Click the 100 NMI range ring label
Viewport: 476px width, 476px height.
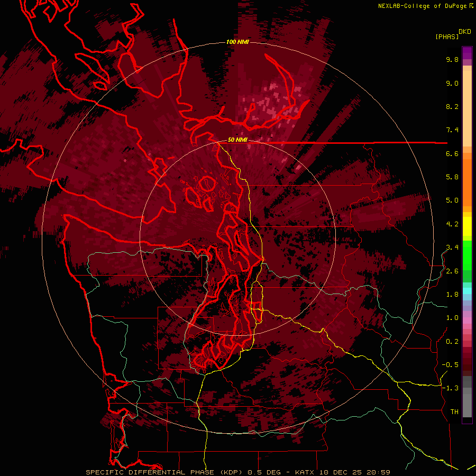click(x=237, y=42)
